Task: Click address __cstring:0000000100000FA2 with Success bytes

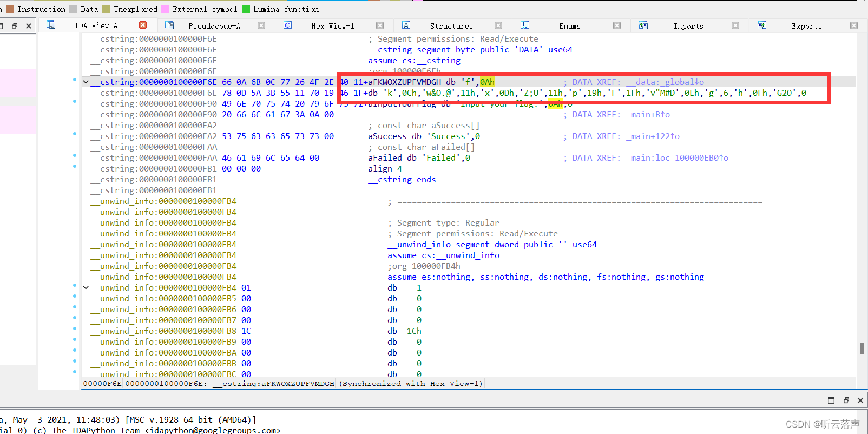Action: pos(154,136)
